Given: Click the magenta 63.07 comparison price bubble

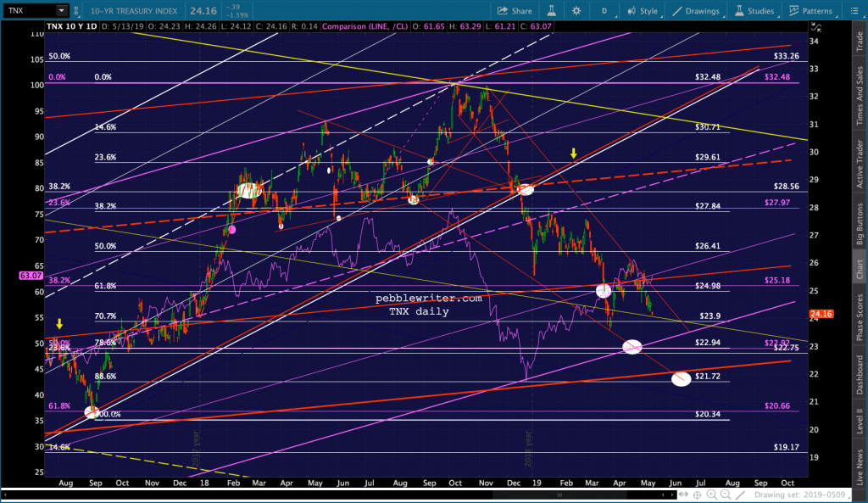Looking at the screenshot, I should [31, 276].
